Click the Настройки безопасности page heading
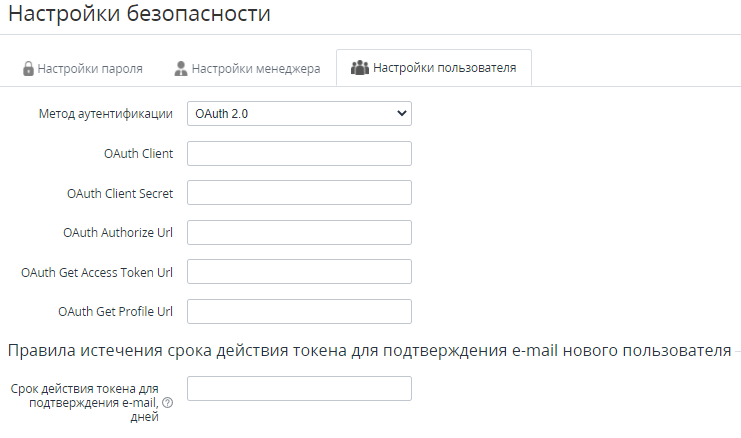The image size is (741, 438). tap(139, 16)
